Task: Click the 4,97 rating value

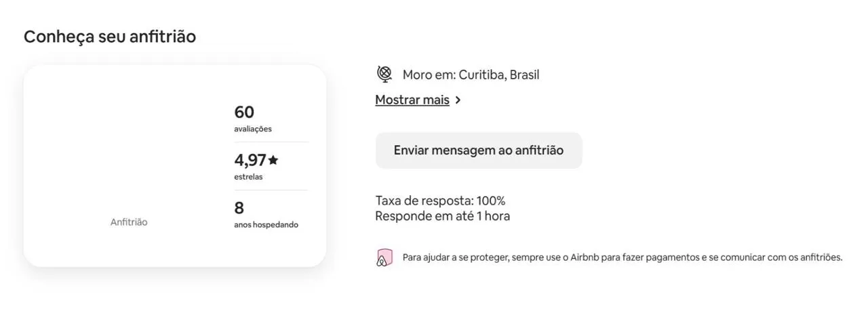Action: coord(250,161)
